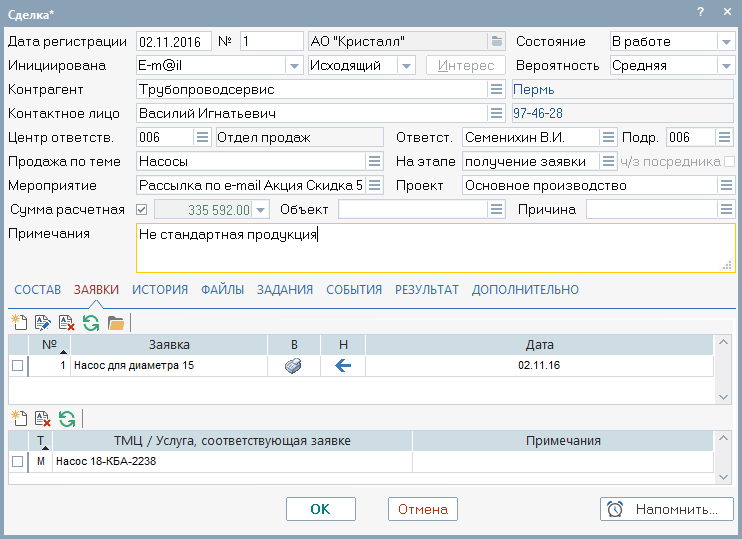Screen dimensions: 742x539
Task: Switch to the ЗАЯВКИ tab
Action: pyautogui.click(x=96, y=290)
